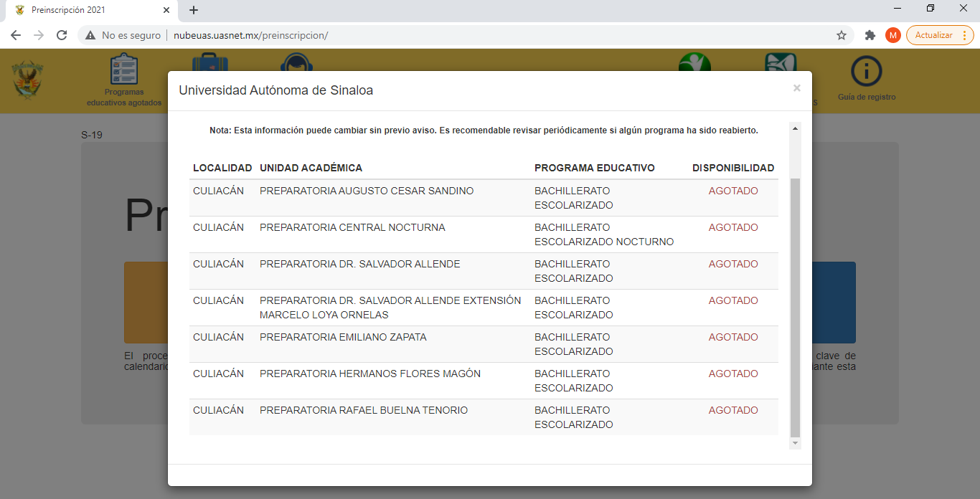Minimize the Chrome window
Screen dimensions: 980x499
click(897, 9)
